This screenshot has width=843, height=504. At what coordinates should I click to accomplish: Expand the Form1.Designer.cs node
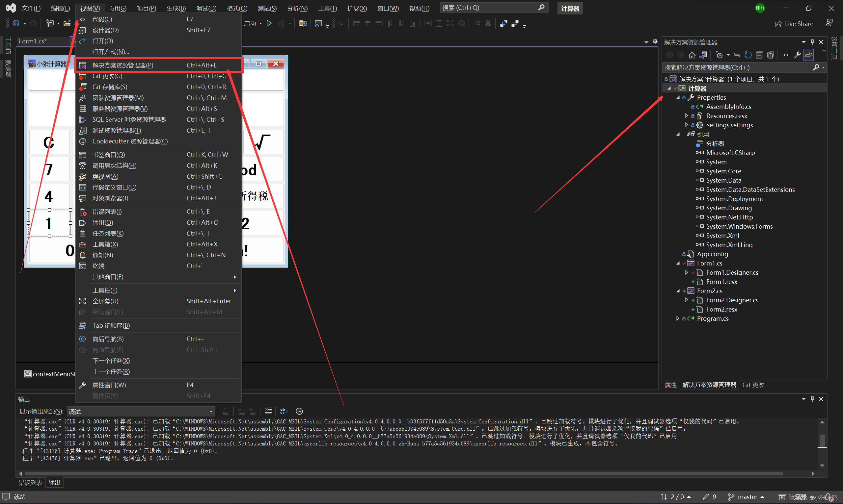tap(686, 272)
